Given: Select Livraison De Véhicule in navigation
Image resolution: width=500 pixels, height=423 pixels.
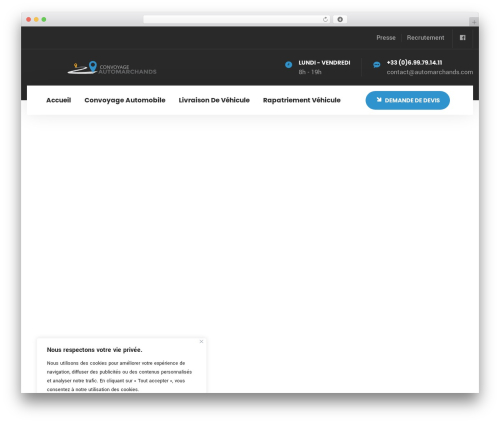Looking at the screenshot, I should [214, 100].
